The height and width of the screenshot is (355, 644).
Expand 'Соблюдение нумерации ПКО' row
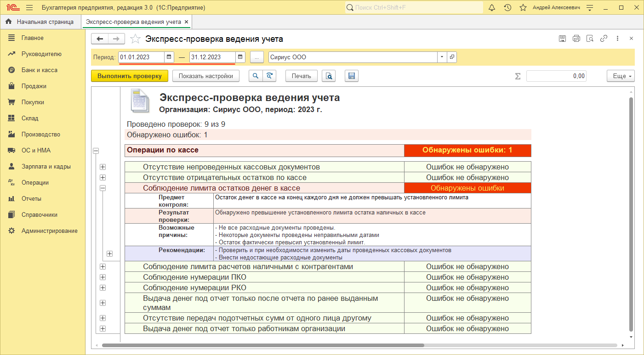103,277
